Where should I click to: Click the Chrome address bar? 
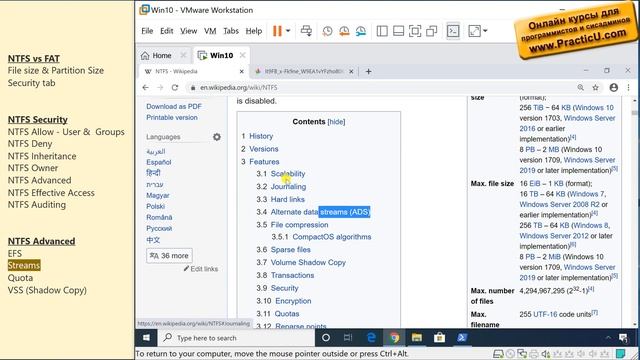click(380, 87)
